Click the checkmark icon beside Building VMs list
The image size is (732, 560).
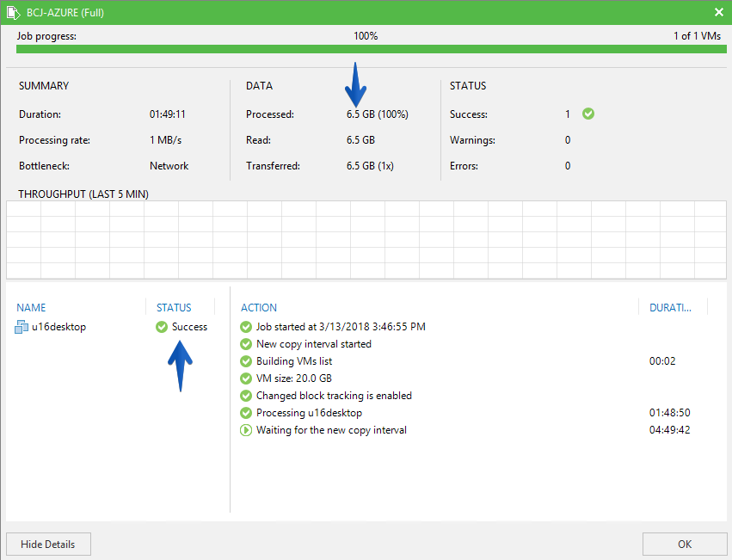click(x=246, y=361)
